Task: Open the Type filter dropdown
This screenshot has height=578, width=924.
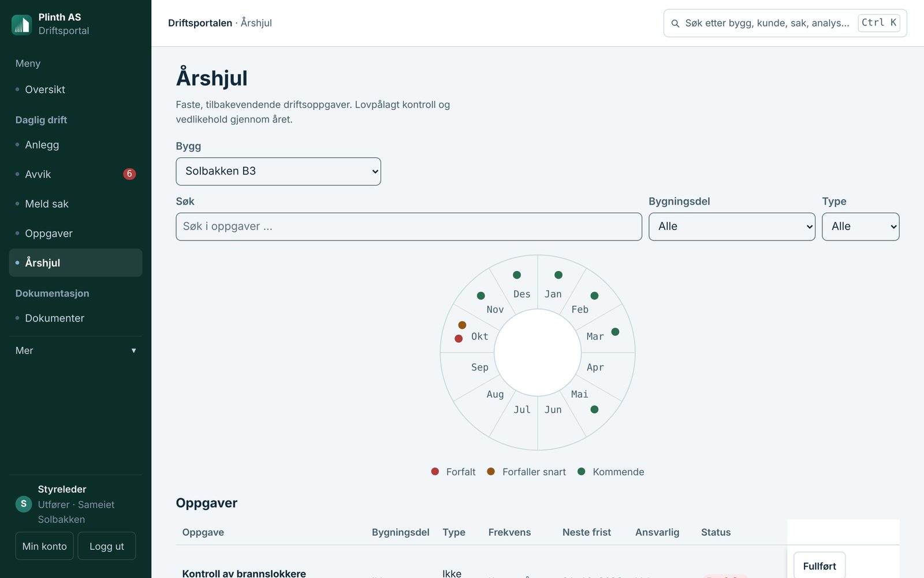Action: coord(860,227)
